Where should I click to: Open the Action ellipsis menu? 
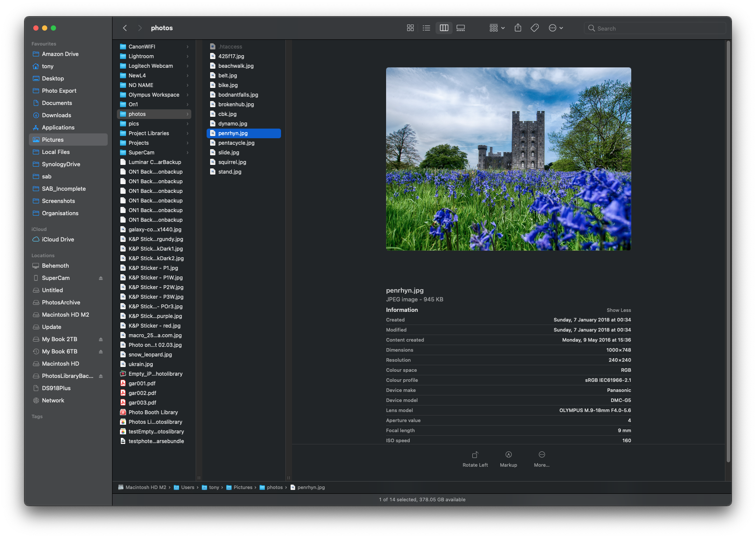pyautogui.click(x=556, y=28)
